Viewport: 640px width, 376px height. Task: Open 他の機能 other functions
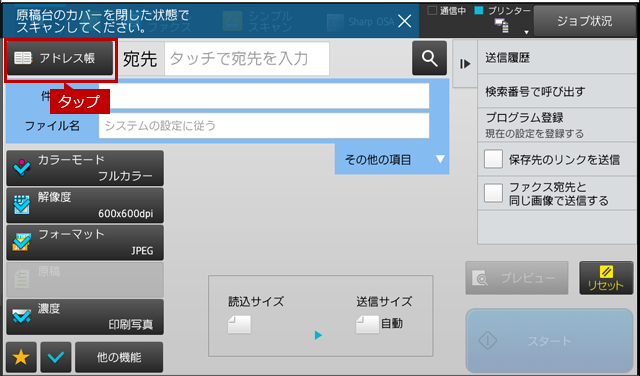point(119,357)
